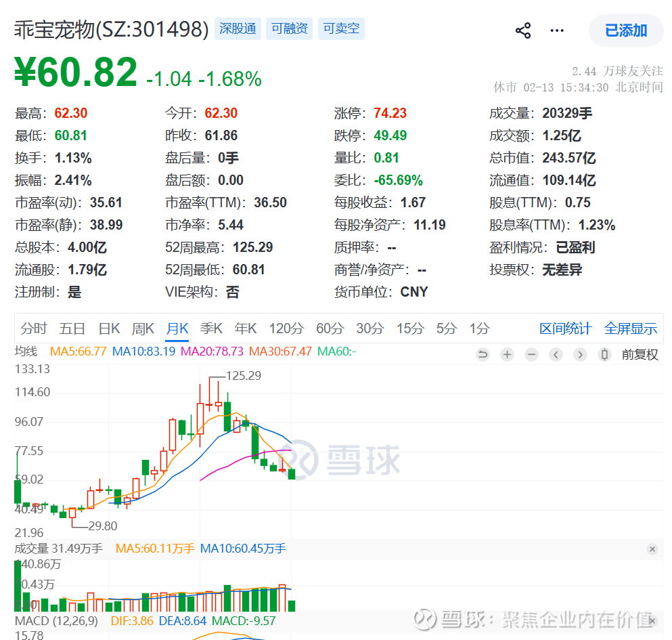Click the candlestick style icon in chart toolbar
The width and height of the screenshot is (672, 640).
[605, 354]
